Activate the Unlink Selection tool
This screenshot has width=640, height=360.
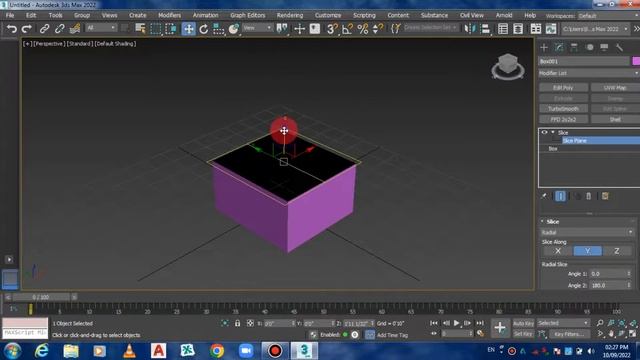pos(60,29)
